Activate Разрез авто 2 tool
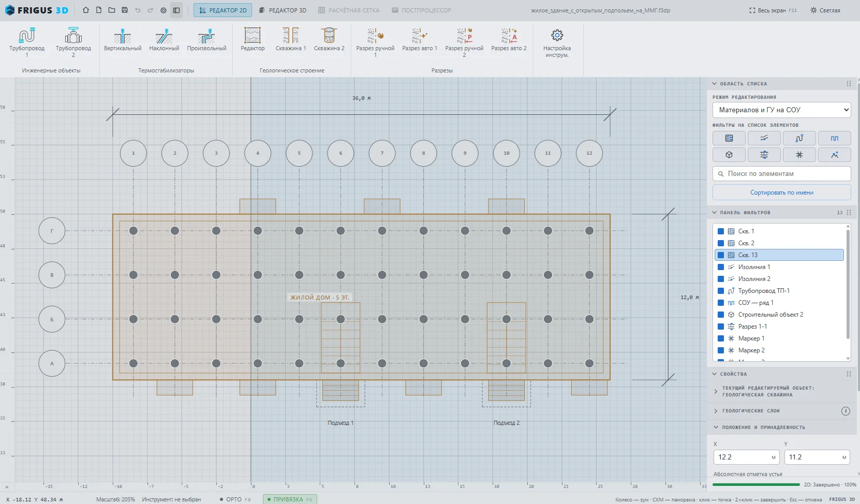 [x=509, y=40]
